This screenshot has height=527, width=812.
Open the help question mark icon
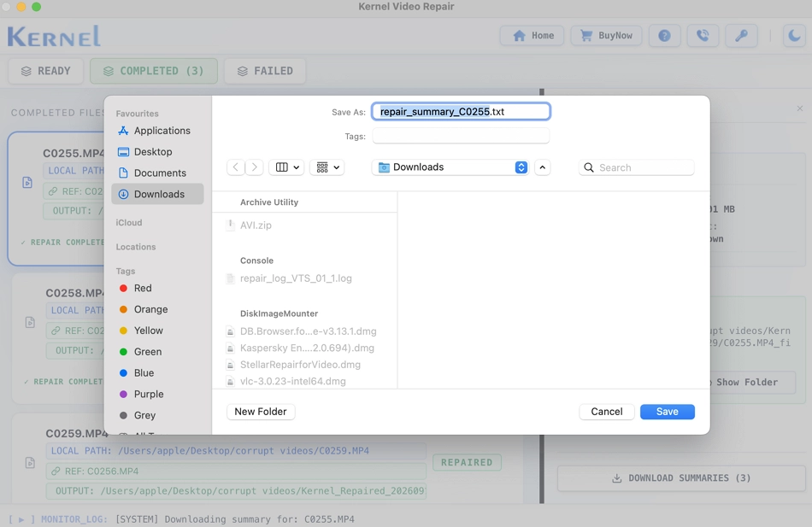664,36
